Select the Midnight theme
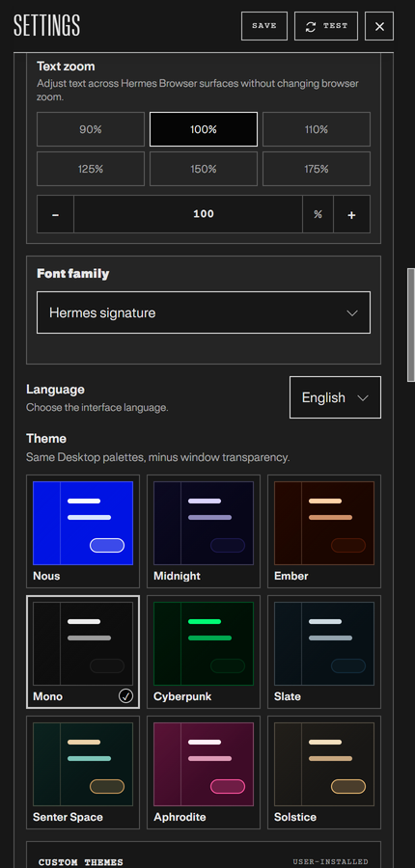Image resolution: width=415 pixels, height=868 pixels. (204, 531)
